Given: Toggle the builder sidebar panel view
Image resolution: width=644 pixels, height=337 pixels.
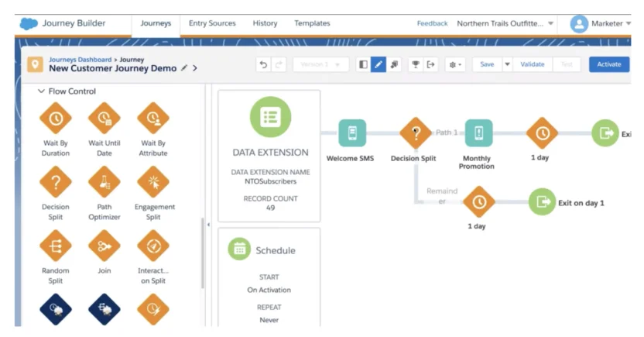Looking at the screenshot, I should point(363,64).
